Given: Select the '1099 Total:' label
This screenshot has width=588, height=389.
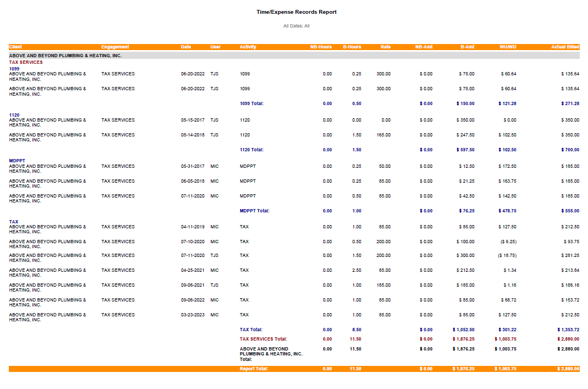Looking at the screenshot, I should coord(252,103).
